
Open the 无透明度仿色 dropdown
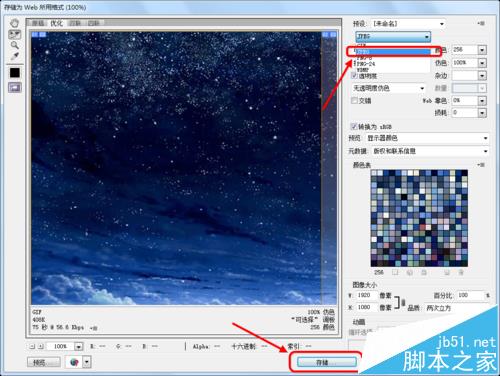click(x=389, y=88)
